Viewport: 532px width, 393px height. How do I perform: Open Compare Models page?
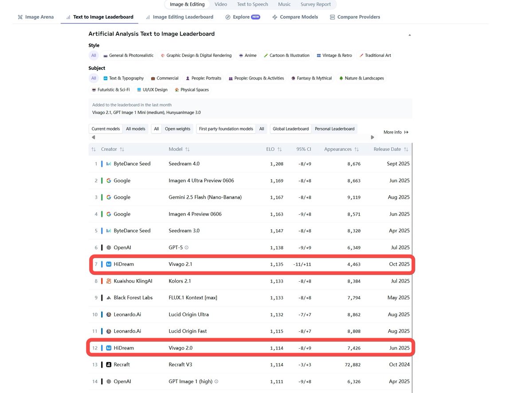click(295, 17)
